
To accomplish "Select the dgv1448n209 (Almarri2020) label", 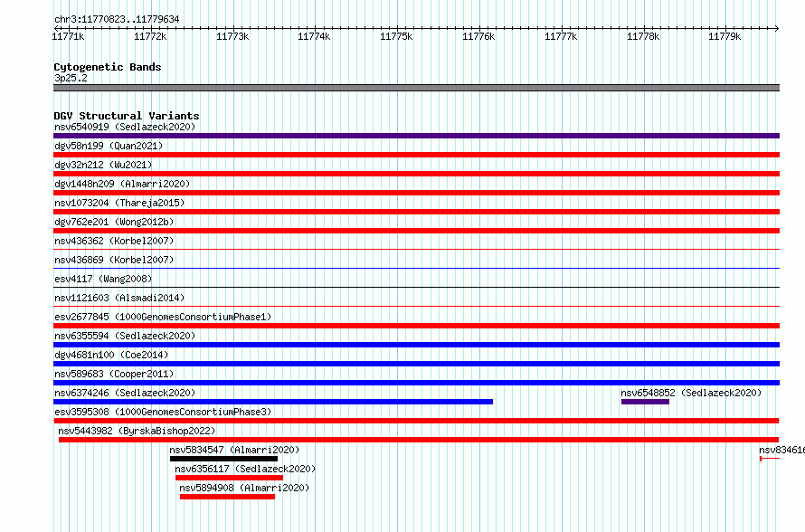I will (122, 184).
